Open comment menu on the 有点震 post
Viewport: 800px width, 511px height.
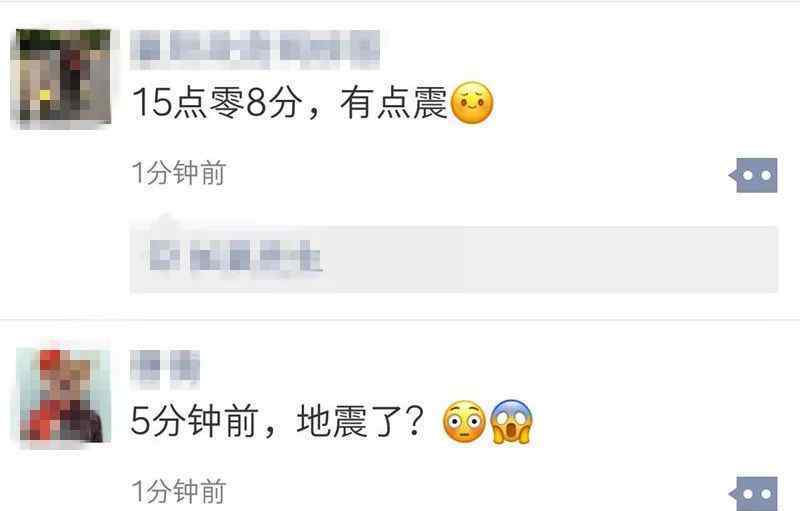click(x=754, y=175)
